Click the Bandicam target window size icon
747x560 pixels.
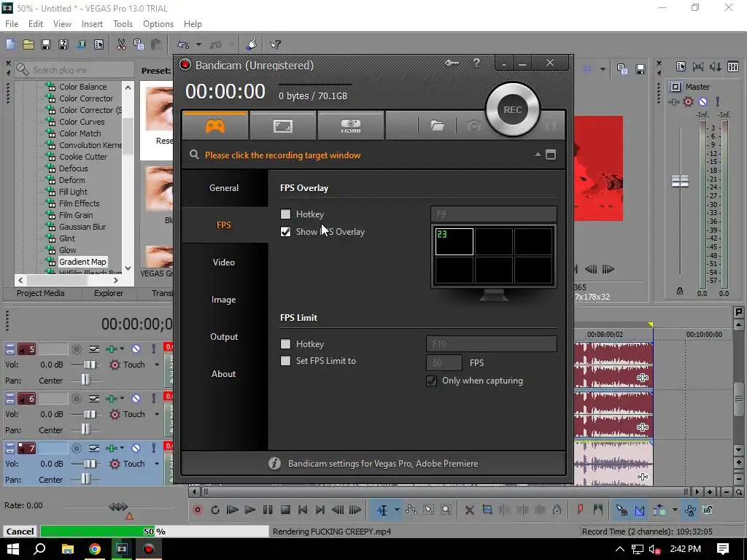click(x=551, y=155)
